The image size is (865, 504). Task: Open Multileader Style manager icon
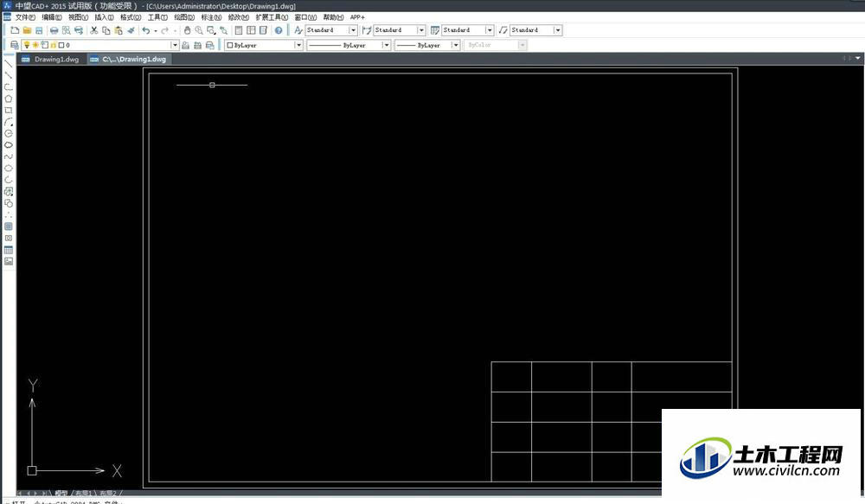pos(503,30)
